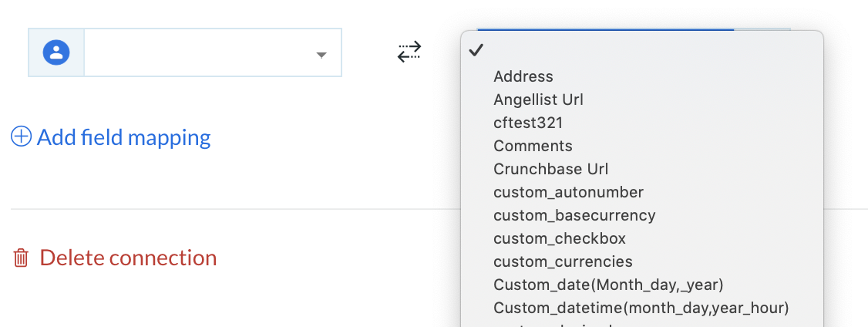The height and width of the screenshot is (327, 868).
Task: Delete connection link
Action: [128, 258]
